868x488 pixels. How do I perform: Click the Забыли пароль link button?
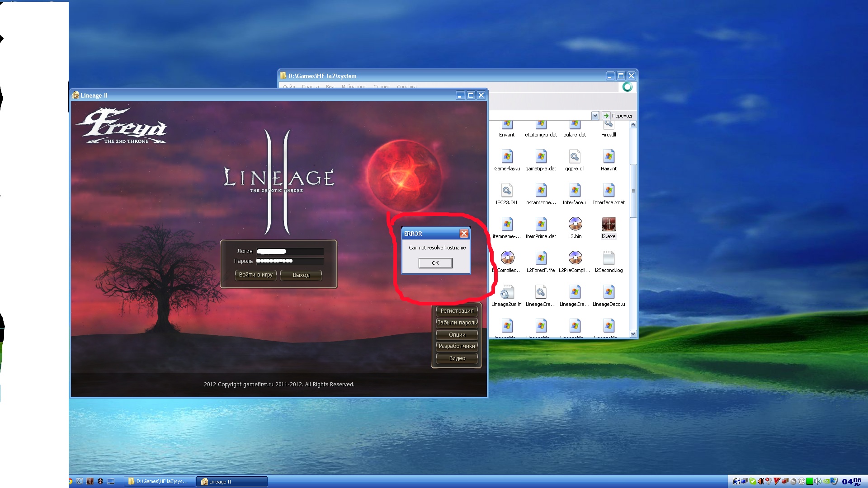[457, 323]
